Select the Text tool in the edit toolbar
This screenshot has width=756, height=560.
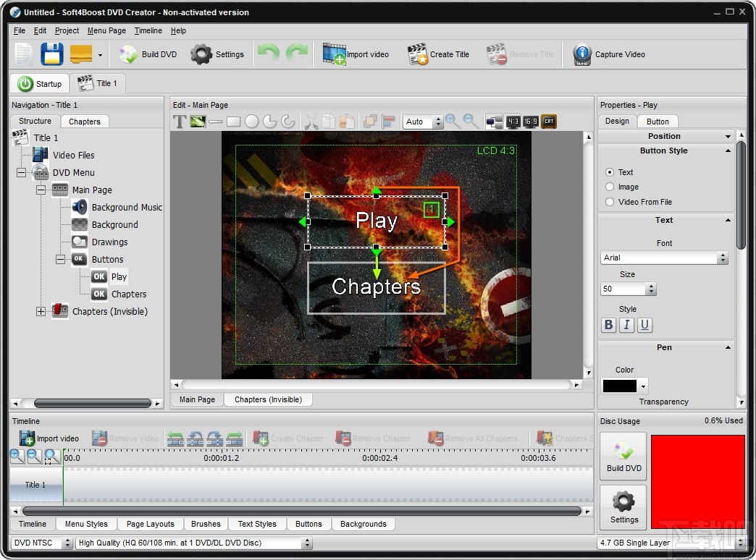coord(180,121)
